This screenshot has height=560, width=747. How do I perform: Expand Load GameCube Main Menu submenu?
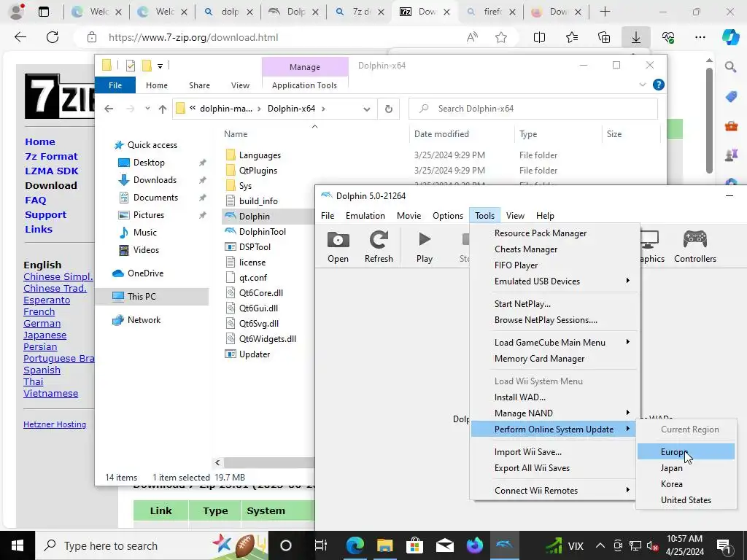click(x=554, y=343)
